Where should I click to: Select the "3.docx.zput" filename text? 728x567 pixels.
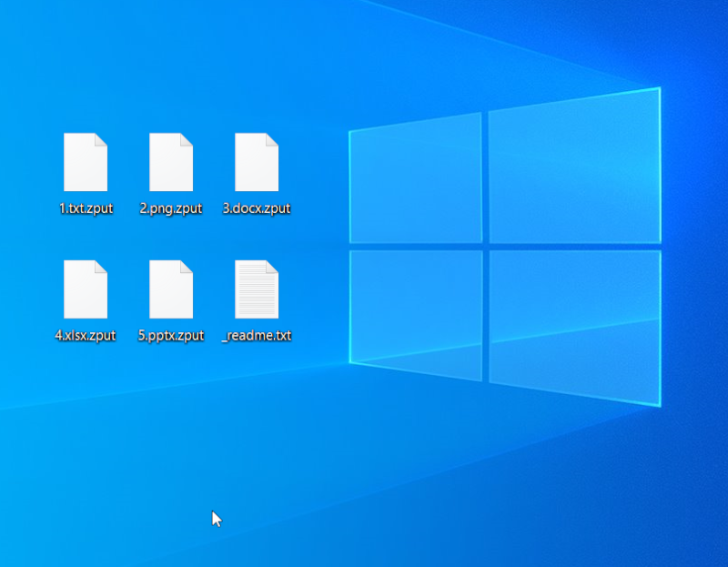point(257,208)
